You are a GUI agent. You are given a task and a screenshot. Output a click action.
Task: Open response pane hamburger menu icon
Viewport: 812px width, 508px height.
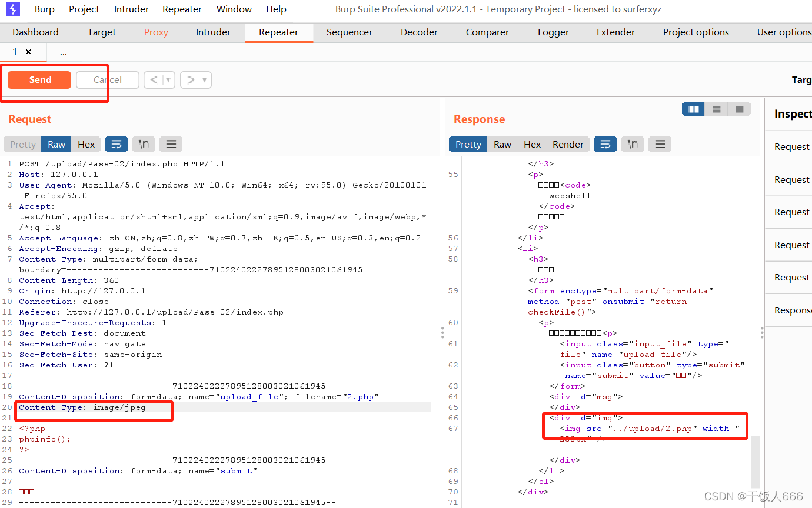(x=660, y=144)
